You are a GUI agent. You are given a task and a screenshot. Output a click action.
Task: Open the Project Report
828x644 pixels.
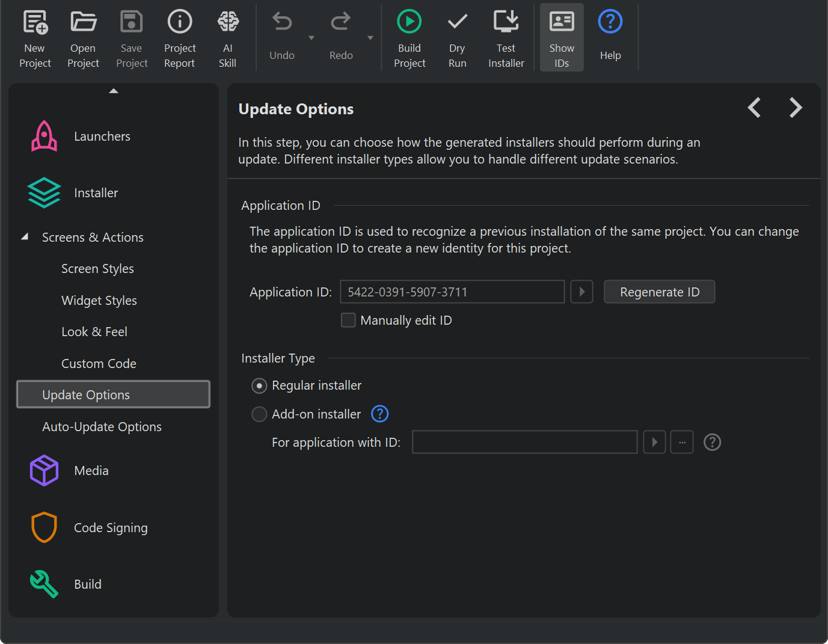180,37
